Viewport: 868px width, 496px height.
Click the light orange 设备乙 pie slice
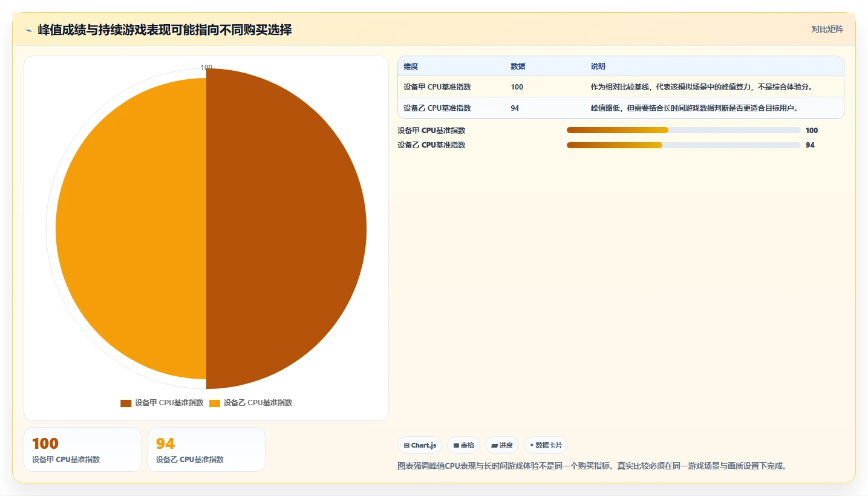131,229
